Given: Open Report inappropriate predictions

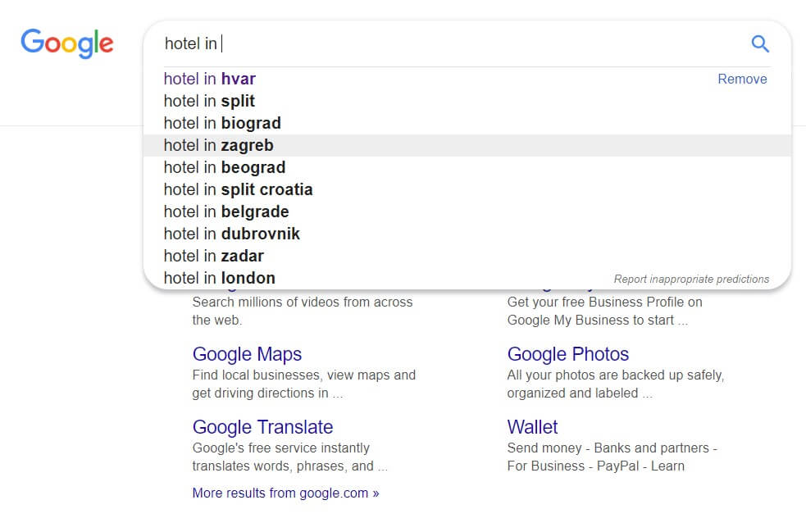Looking at the screenshot, I should (691, 279).
